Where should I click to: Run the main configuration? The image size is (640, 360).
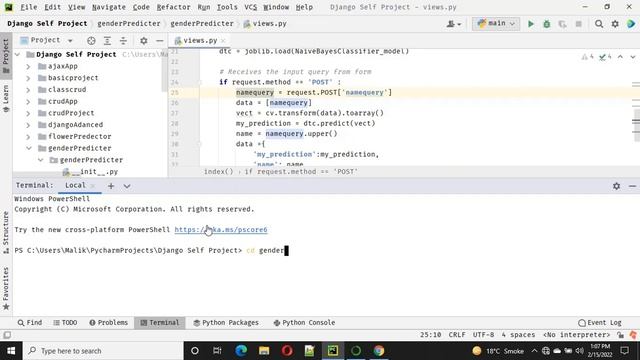531,24
